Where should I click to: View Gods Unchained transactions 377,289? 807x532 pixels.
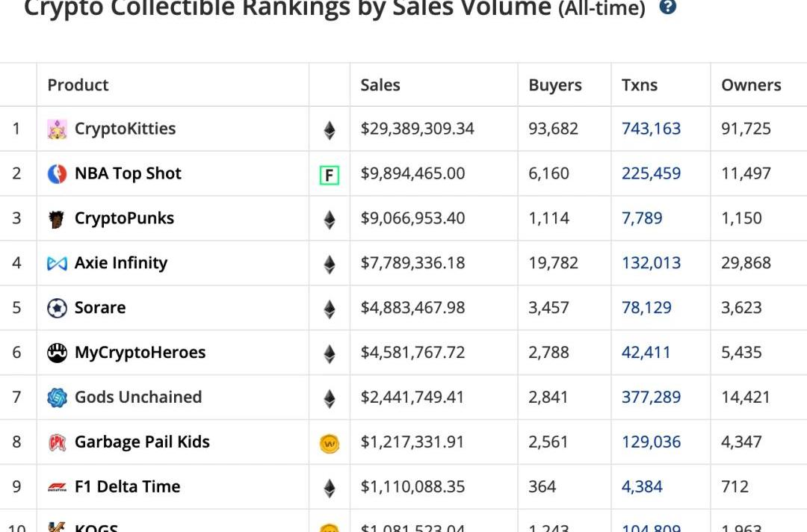651,397
